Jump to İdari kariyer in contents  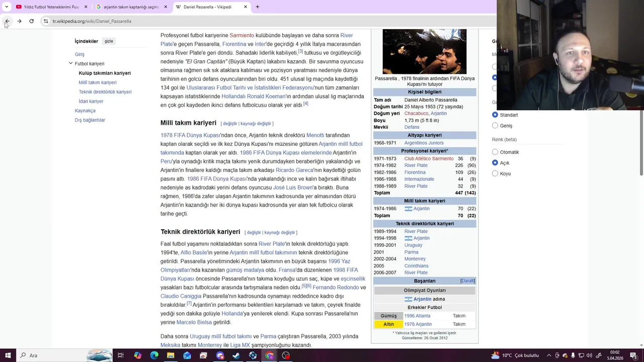91,101
